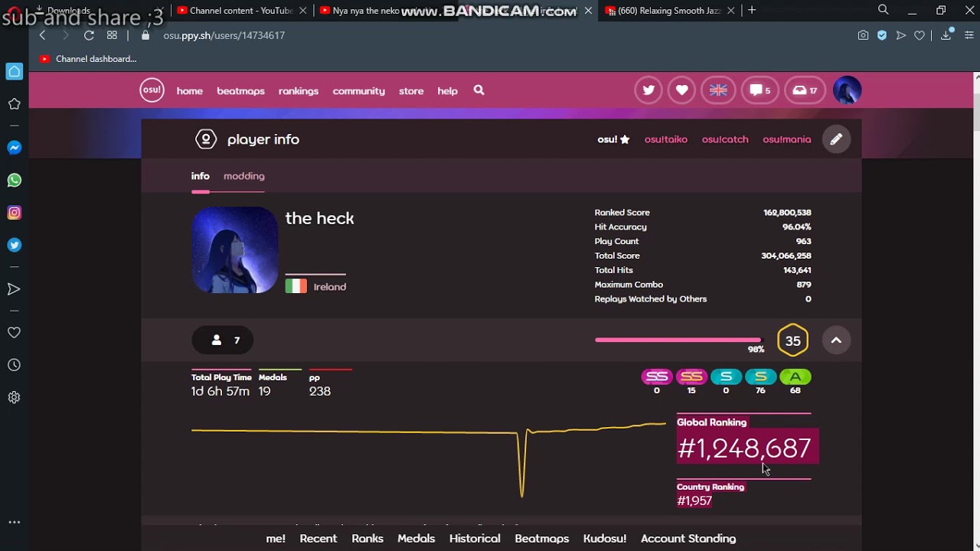Click the pencil edit profile icon
Viewport: 980px width, 551px height.
tap(836, 139)
